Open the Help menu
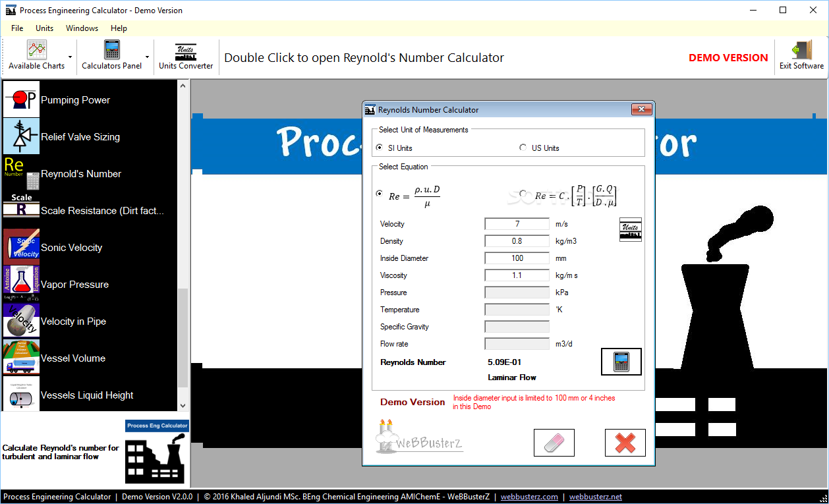The image size is (829, 504). [x=119, y=28]
